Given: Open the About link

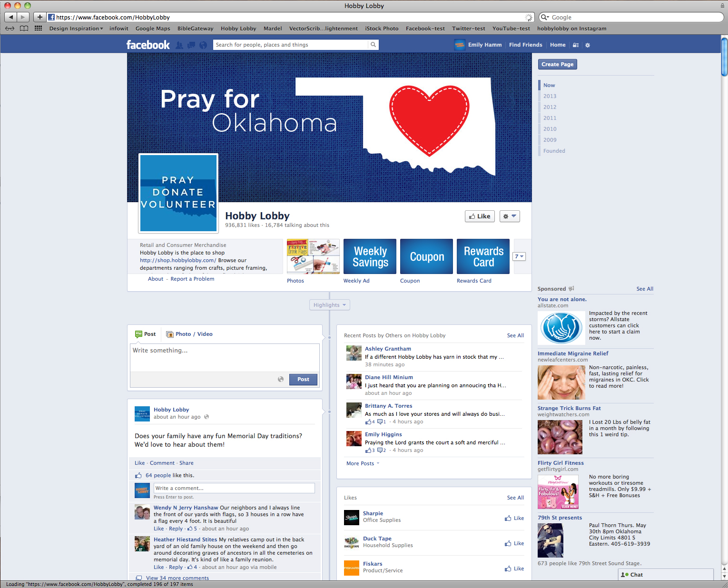Looking at the screenshot, I should pos(156,279).
